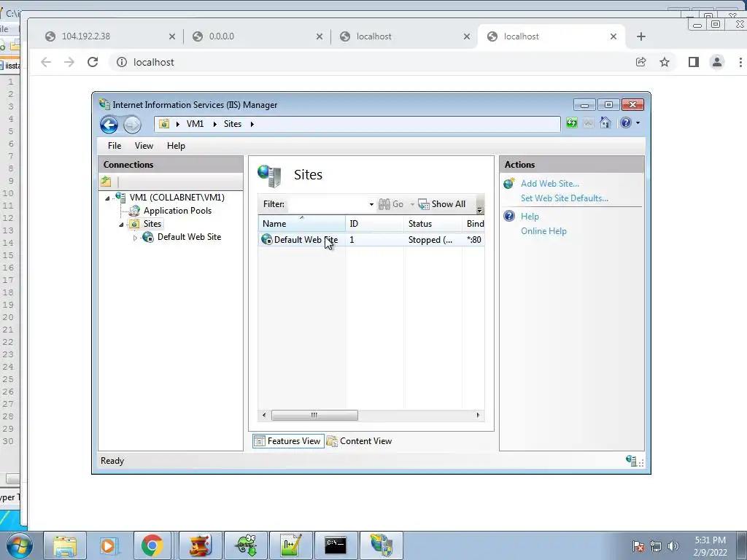747x560 pixels.
Task: Collapse the Sites tree node
Action: [x=121, y=225]
